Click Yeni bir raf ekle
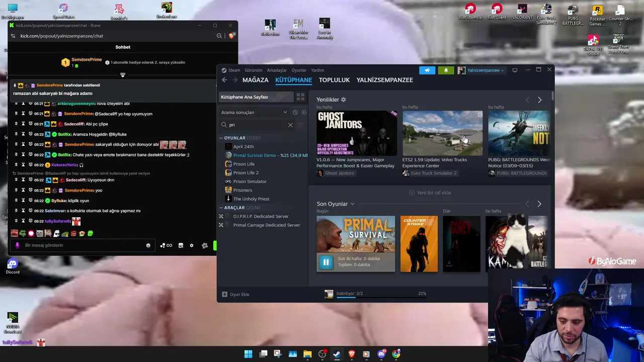 point(430,193)
